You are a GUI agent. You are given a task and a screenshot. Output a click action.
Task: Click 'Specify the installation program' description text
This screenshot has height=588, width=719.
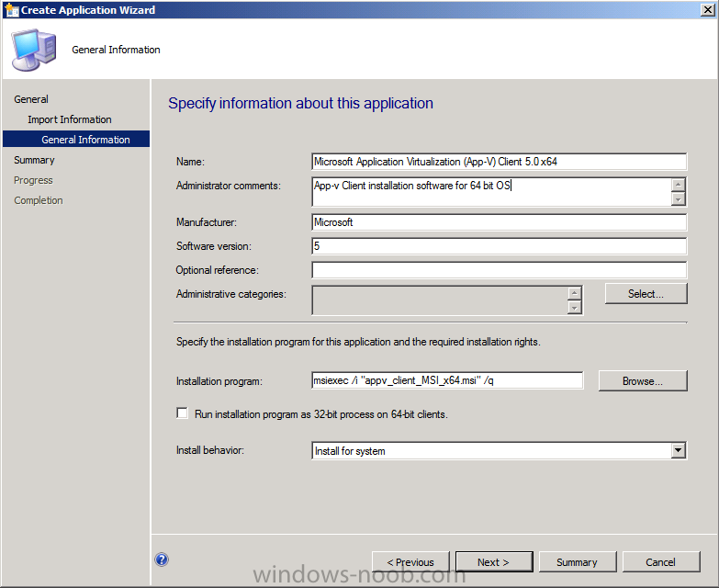(358, 342)
